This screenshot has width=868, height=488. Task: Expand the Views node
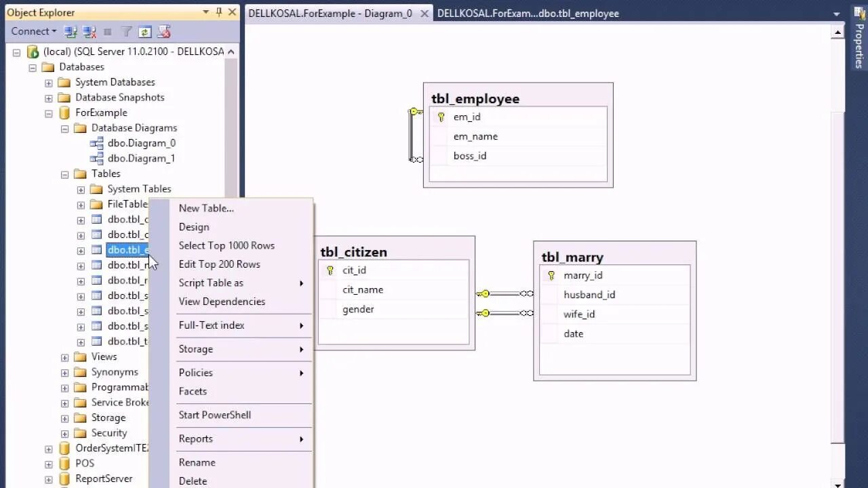pyautogui.click(x=64, y=357)
